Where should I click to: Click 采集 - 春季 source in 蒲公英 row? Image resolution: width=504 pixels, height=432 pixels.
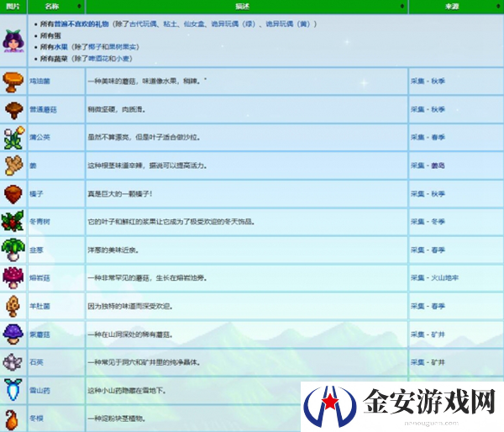click(428, 137)
